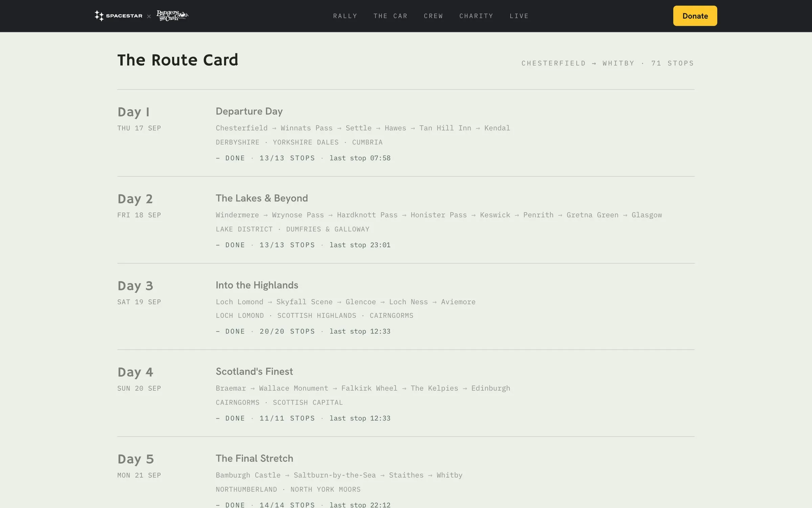Click Lake District Dumfries & Galloway regions
The image size is (812, 508).
pyautogui.click(x=293, y=229)
